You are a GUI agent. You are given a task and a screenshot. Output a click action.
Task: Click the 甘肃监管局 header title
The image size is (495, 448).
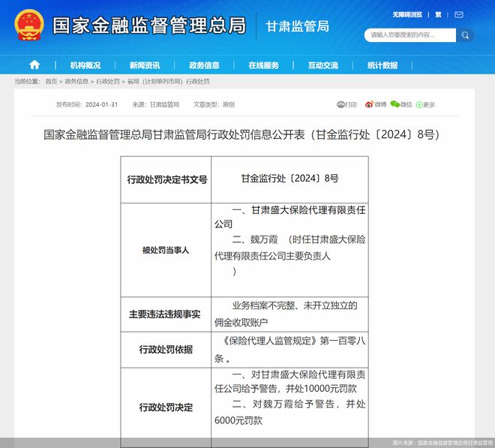click(x=297, y=27)
